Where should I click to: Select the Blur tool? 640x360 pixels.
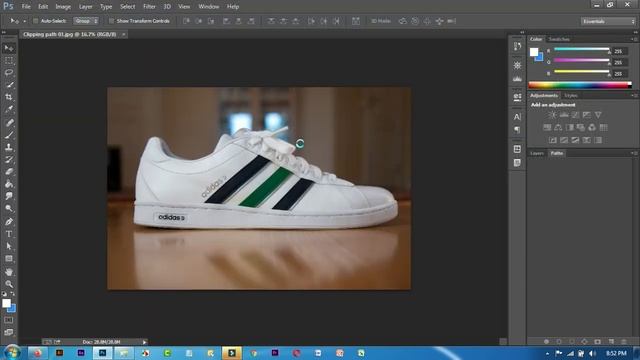(9, 196)
